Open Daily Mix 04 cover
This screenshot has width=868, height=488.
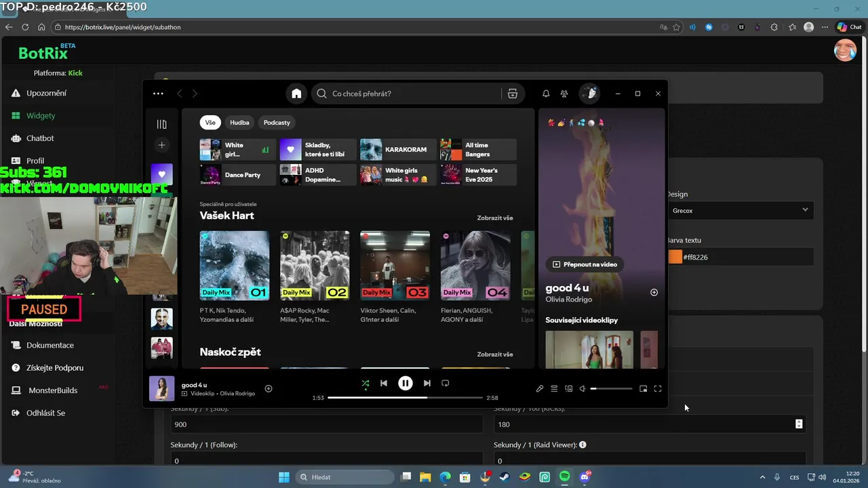(x=475, y=266)
